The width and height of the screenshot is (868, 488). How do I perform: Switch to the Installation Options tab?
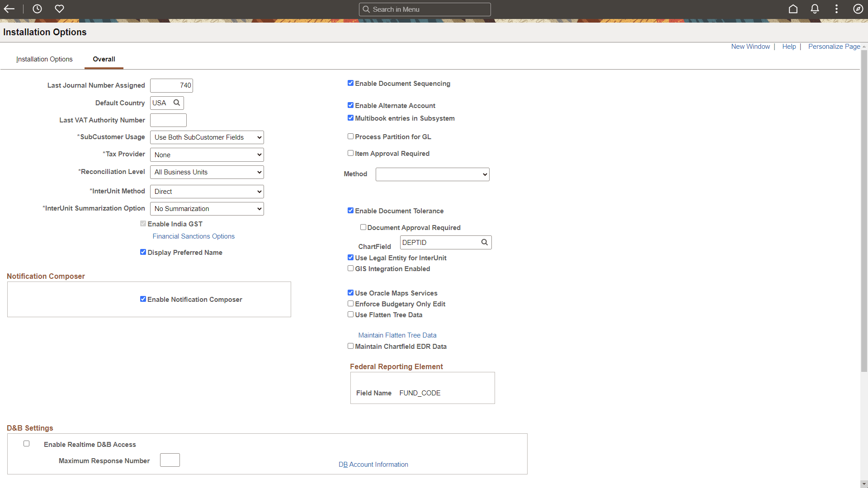(44, 59)
